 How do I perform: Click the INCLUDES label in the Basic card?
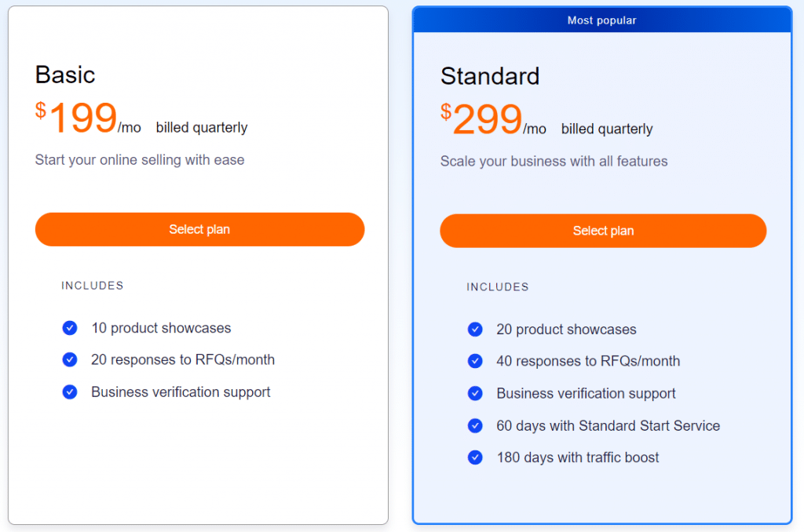(x=93, y=286)
